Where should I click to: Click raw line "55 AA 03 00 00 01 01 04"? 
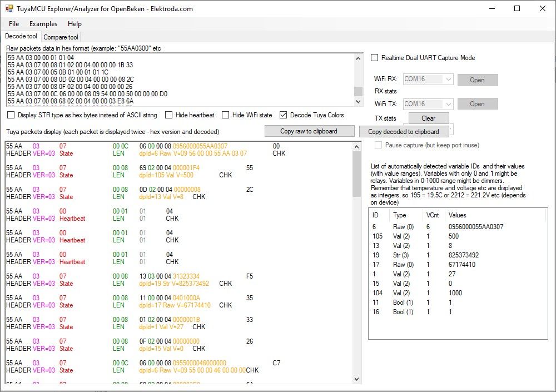point(41,58)
